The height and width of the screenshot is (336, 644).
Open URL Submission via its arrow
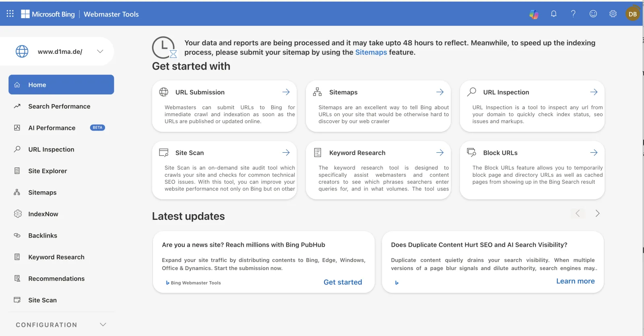coord(286,92)
